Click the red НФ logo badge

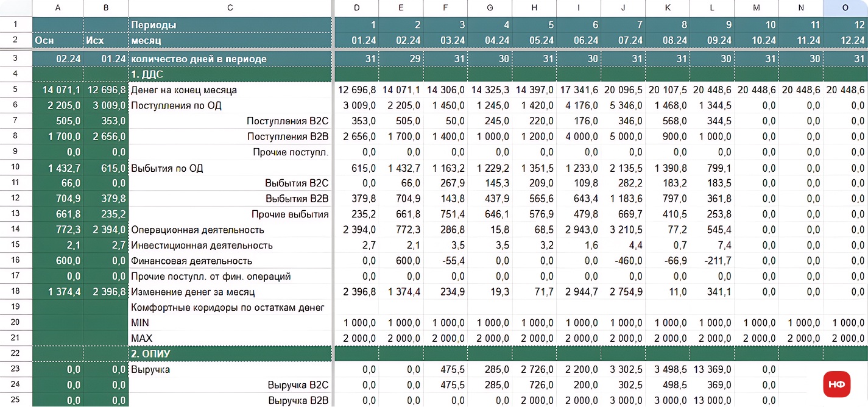point(838,384)
